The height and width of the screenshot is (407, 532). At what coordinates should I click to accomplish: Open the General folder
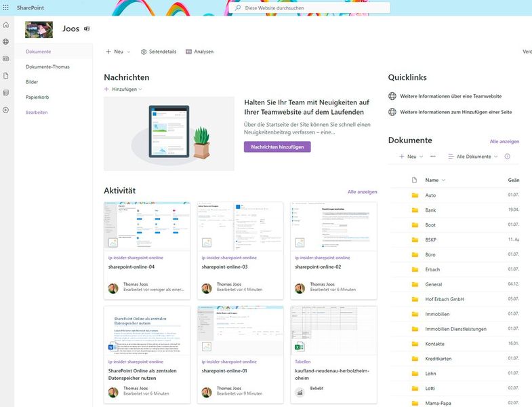point(433,285)
